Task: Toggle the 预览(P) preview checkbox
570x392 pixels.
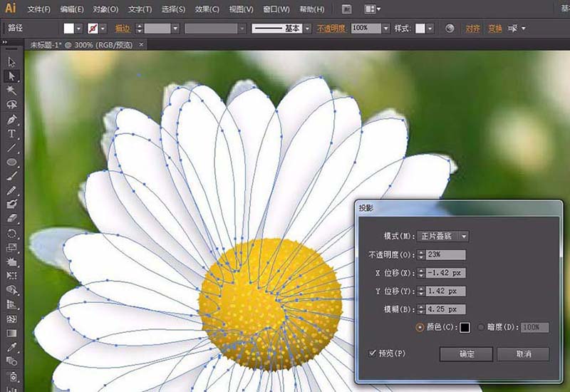Action: (372, 353)
